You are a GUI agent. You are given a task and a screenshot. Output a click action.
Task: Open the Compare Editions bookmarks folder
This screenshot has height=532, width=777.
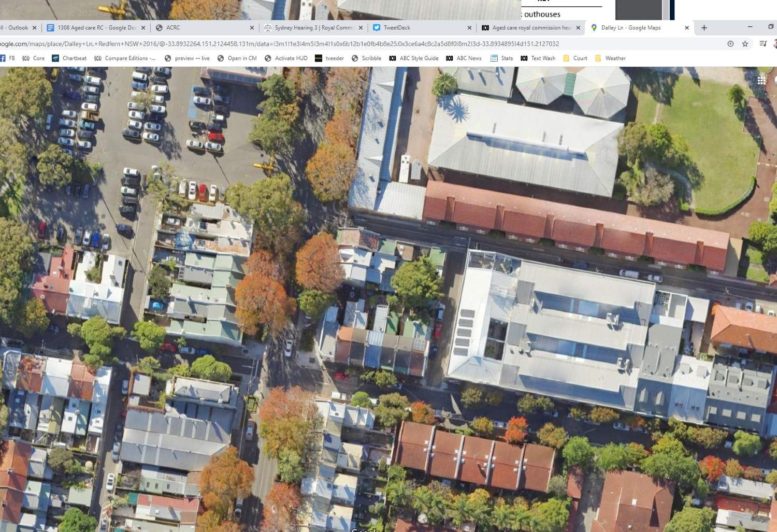click(x=124, y=58)
